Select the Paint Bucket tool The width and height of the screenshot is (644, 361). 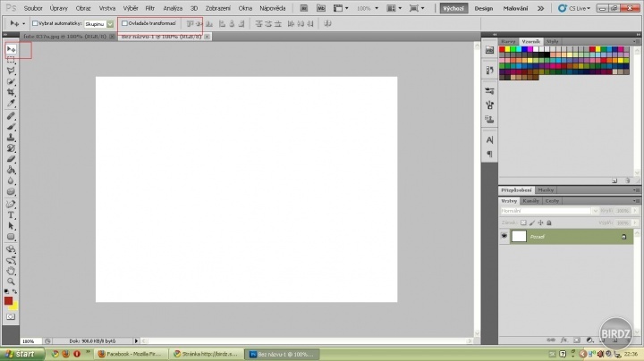click(x=11, y=170)
